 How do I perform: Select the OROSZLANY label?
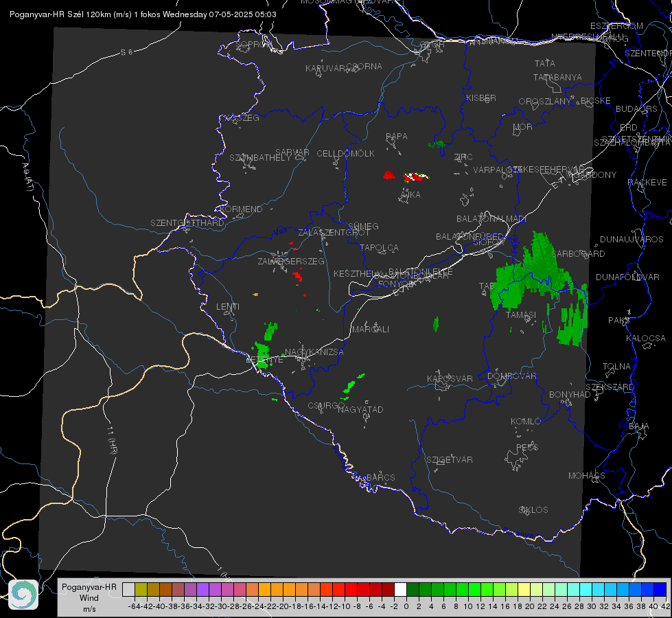pyautogui.click(x=545, y=102)
